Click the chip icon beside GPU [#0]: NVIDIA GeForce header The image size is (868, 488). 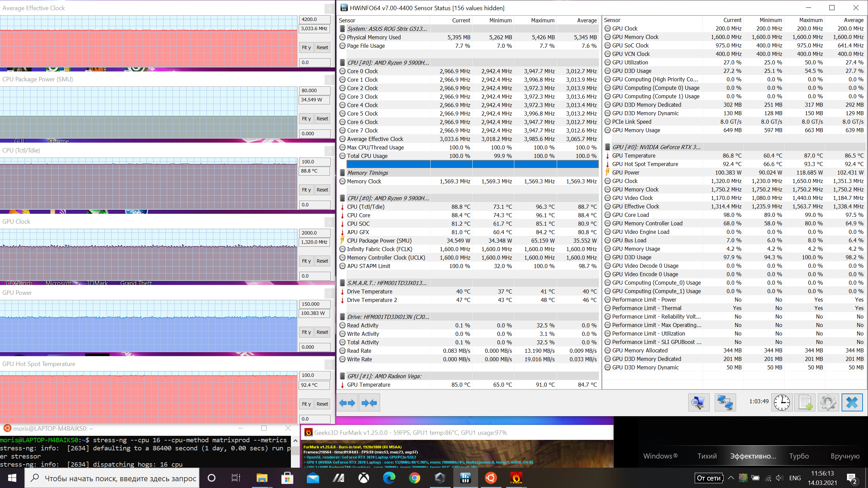click(608, 147)
